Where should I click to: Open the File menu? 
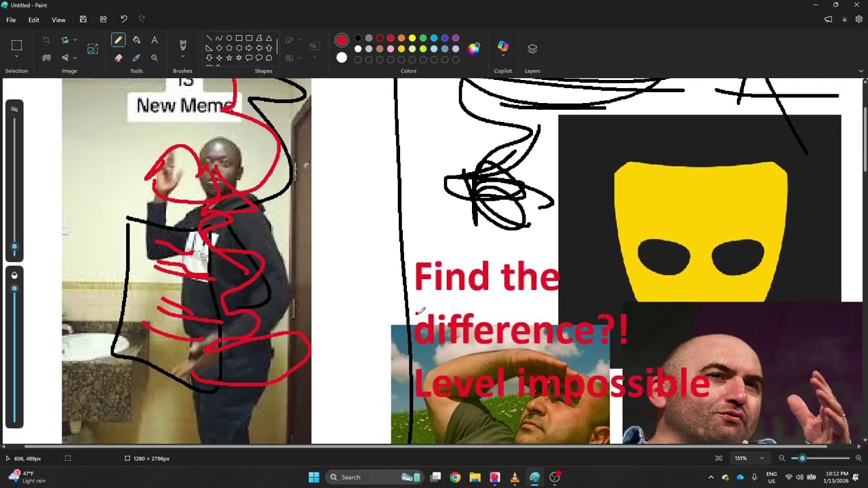[11, 20]
